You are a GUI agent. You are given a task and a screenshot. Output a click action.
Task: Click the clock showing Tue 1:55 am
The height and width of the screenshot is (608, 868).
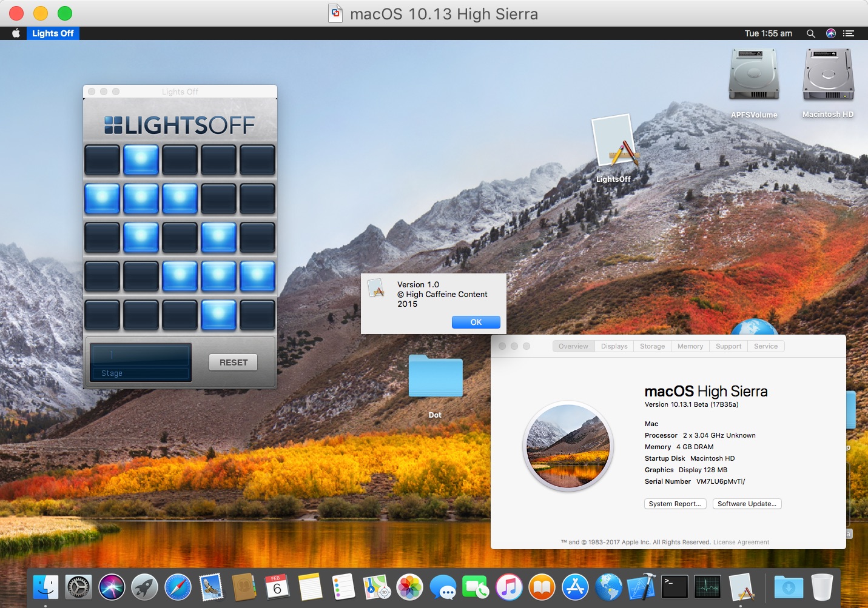pos(769,33)
